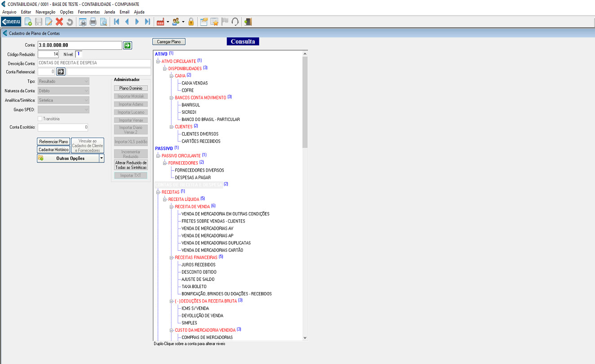Open the red factory icon dropdown arrow

(x=168, y=22)
